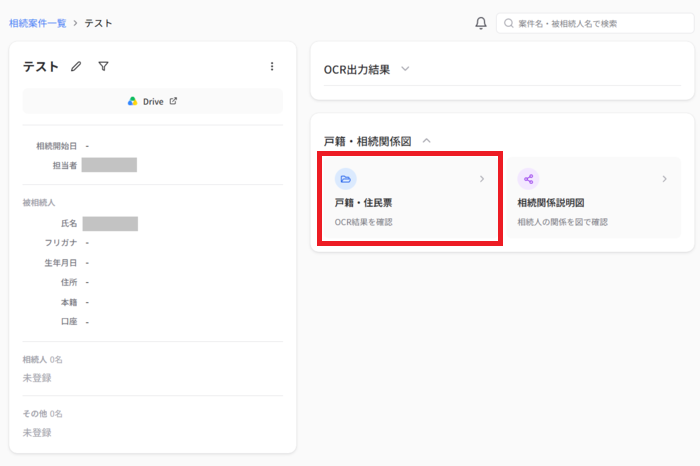This screenshot has width=700, height=466.
Task: Click the redacted 担当者 value
Action: (109, 165)
